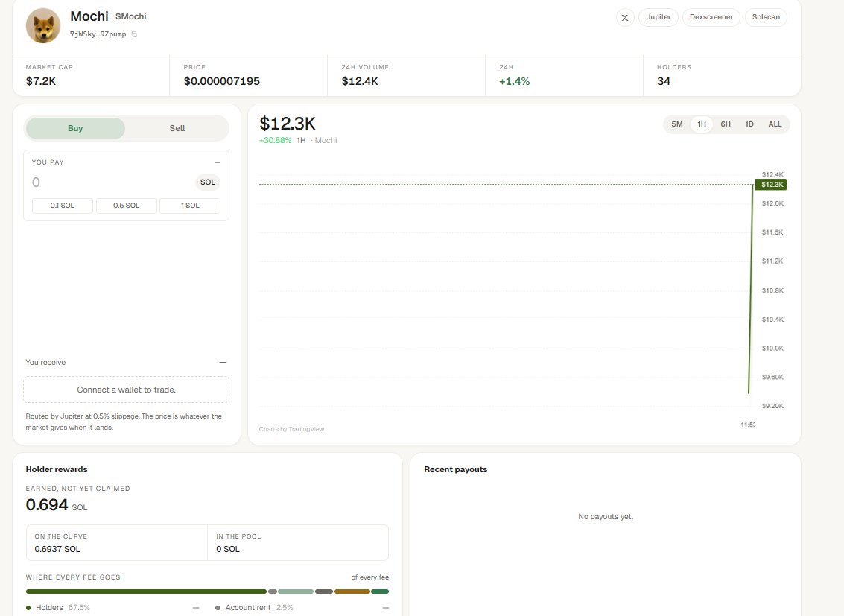Switch to the Buy tab

(x=75, y=128)
